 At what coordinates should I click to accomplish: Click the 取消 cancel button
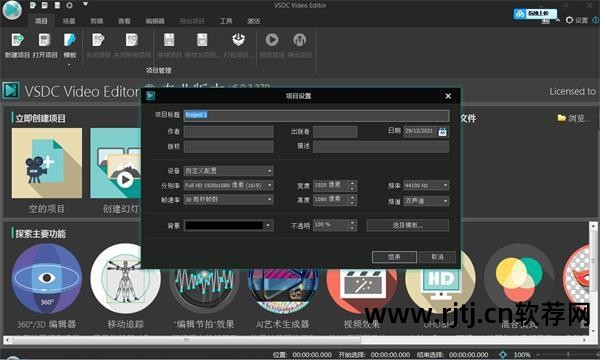pos(437,257)
